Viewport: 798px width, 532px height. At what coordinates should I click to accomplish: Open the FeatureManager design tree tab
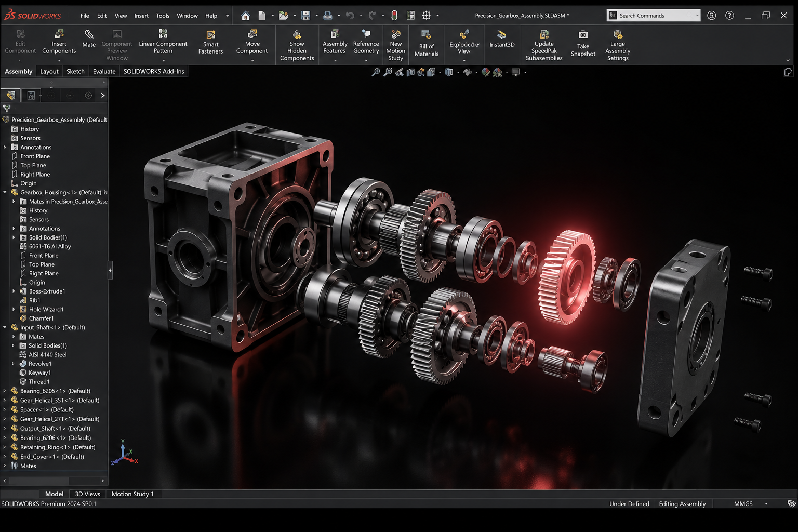tap(10, 95)
